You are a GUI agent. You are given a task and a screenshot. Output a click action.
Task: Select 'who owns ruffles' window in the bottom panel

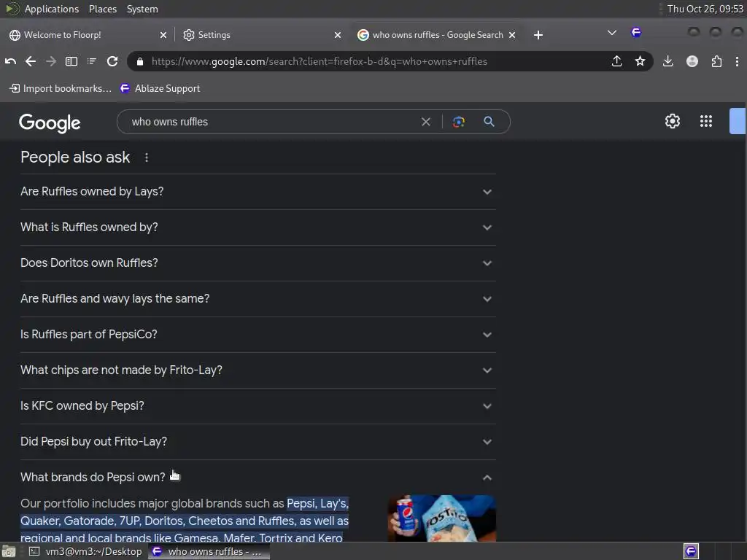tap(209, 551)
